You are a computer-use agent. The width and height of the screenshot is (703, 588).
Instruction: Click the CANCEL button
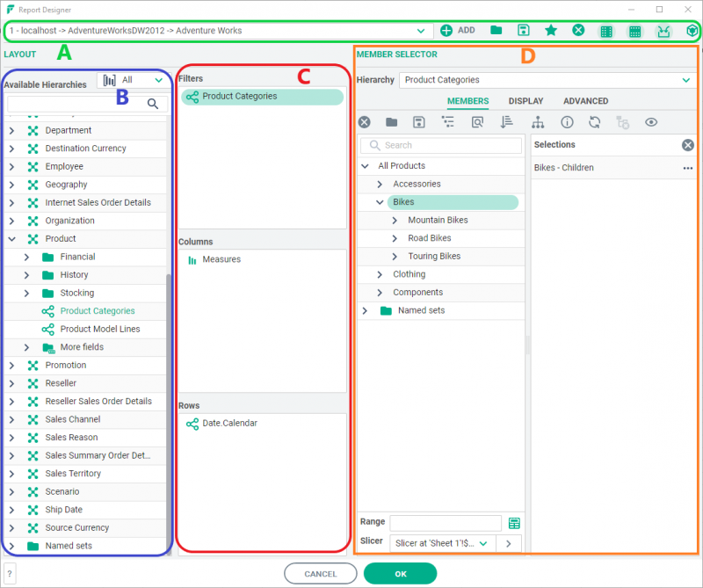pyautogui.click(x=320, y=572)
